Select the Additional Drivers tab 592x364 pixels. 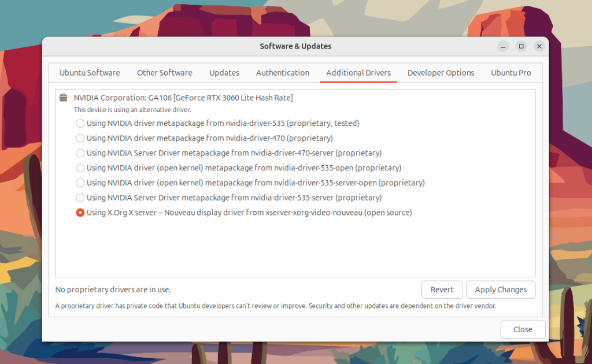[358, 73]
